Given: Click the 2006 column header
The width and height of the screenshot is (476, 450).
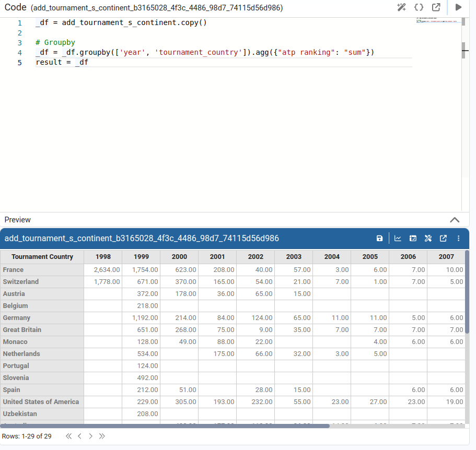Looking at the screenshot, I should pos(408,257).
